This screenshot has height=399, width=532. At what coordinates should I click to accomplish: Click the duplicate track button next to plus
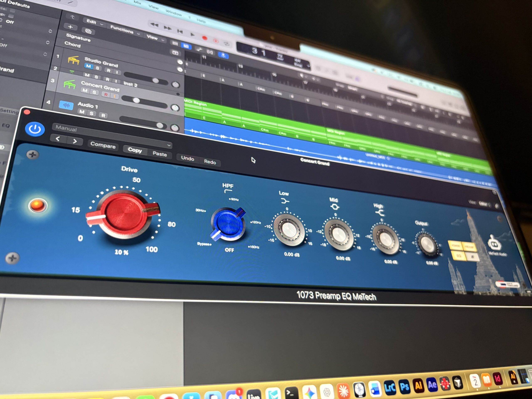click(88, 31)
